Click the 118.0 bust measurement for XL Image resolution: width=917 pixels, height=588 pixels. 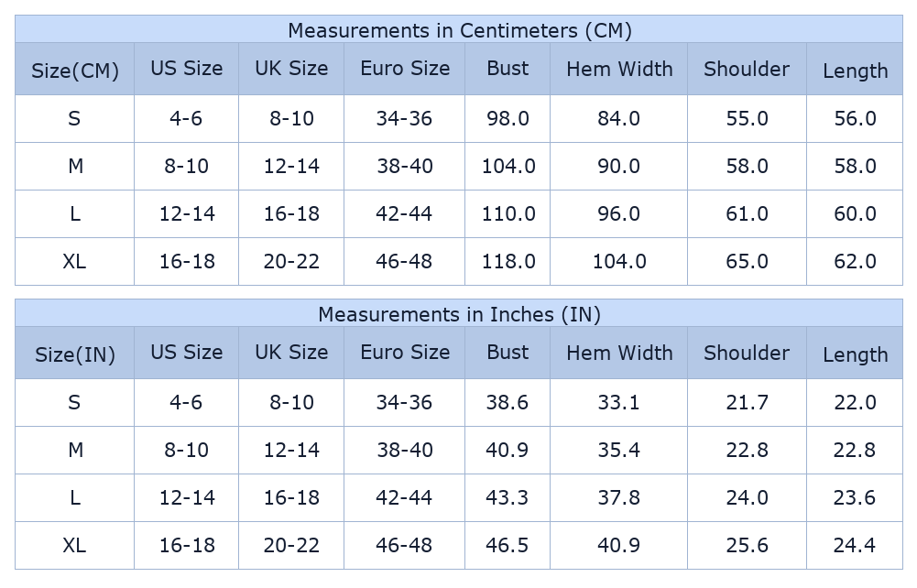[508, 261]
